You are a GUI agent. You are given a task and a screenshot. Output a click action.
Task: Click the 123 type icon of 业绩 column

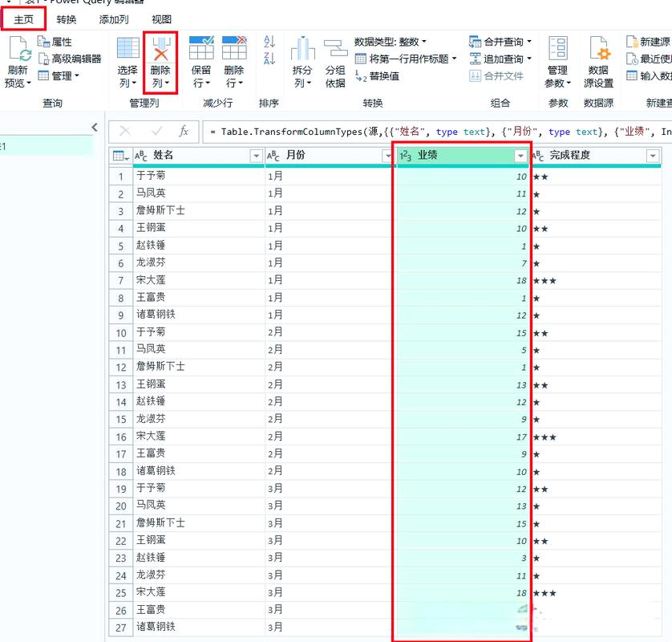pos(406,156)
